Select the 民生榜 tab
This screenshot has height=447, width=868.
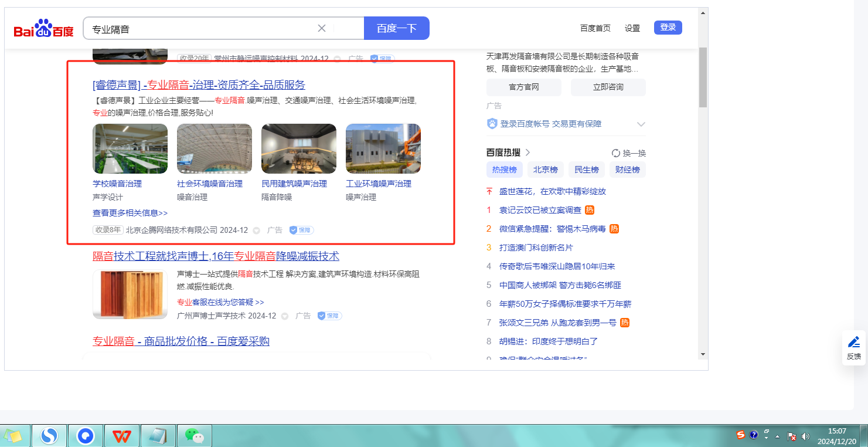[x=586, y=170]
